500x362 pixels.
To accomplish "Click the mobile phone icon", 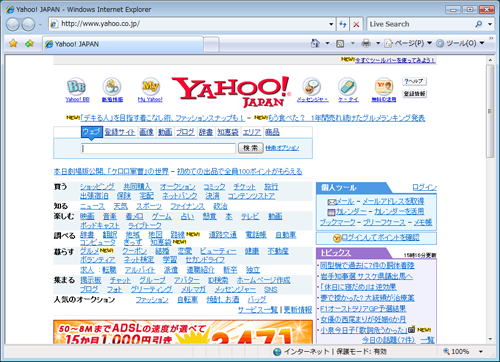I will tap(347, 87).
